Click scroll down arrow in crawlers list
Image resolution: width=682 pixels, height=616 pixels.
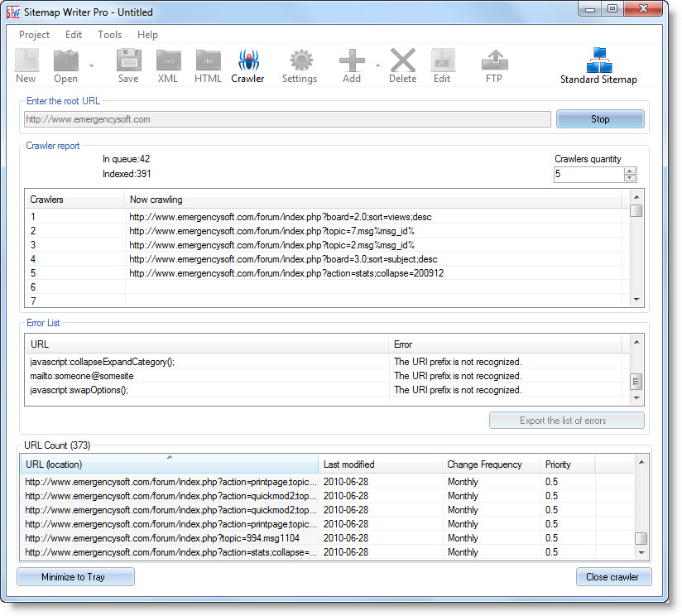point(636,299)
